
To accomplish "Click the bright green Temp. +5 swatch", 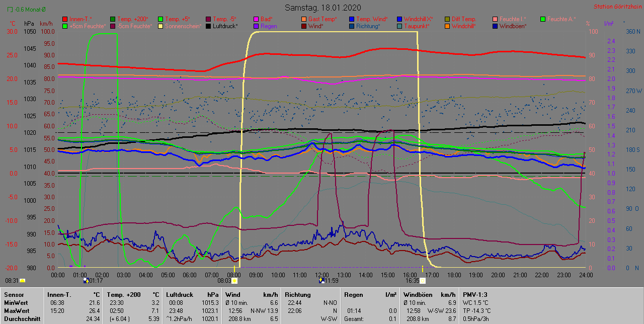I will coord(160,19).
